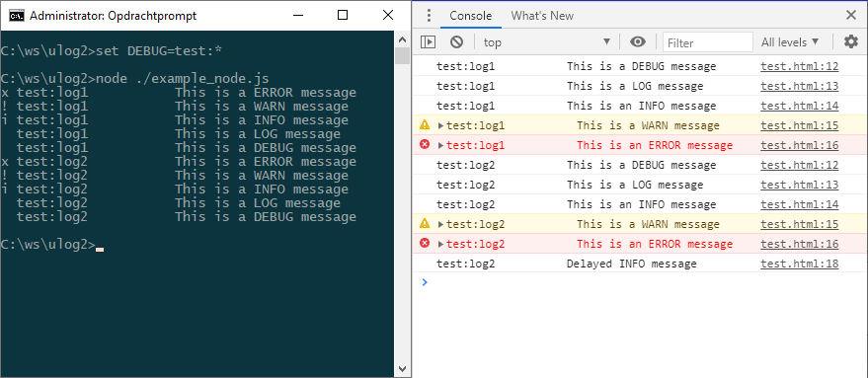Maximize the Opdrachtprompt window

coord(343,16)
